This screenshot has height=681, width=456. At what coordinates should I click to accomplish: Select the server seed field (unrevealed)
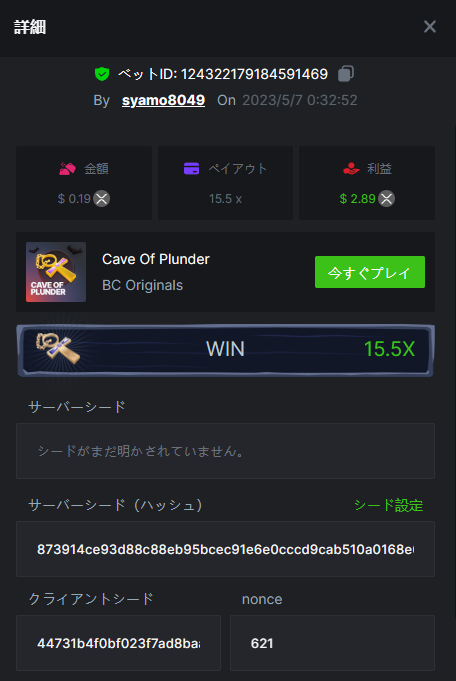tap(225, 451)
